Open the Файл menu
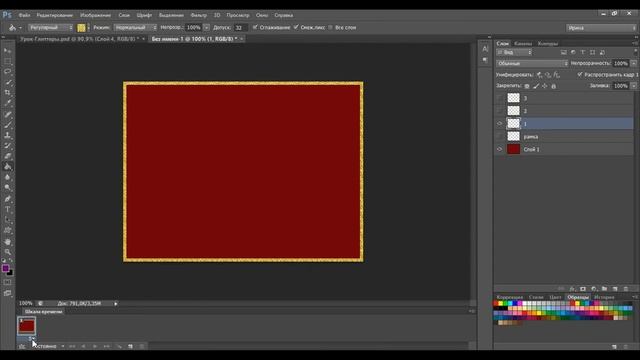640x360 pixels. 24,15
